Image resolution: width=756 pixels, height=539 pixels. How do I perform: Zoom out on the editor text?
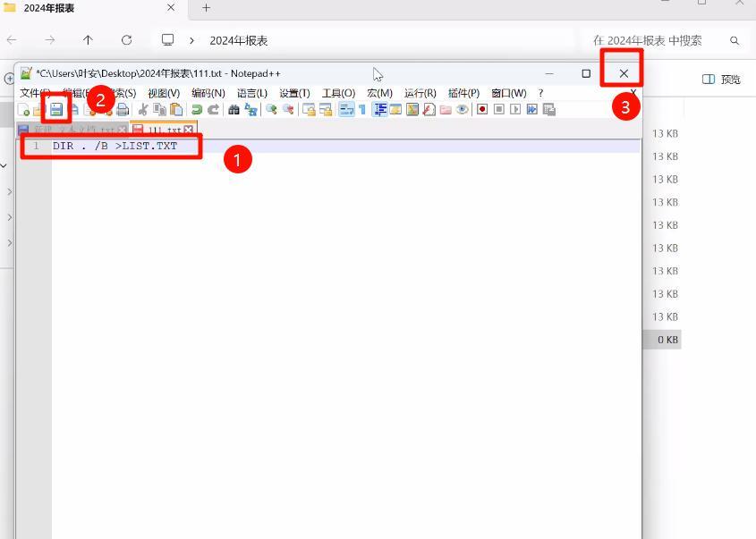coord(288,110)
